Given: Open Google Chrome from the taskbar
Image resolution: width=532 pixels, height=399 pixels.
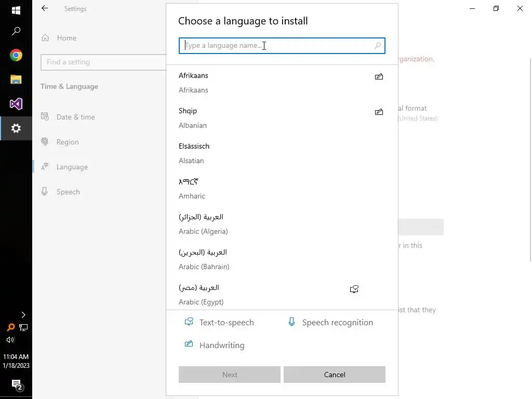Looking at the screenshot, I should tap(16, 55).
